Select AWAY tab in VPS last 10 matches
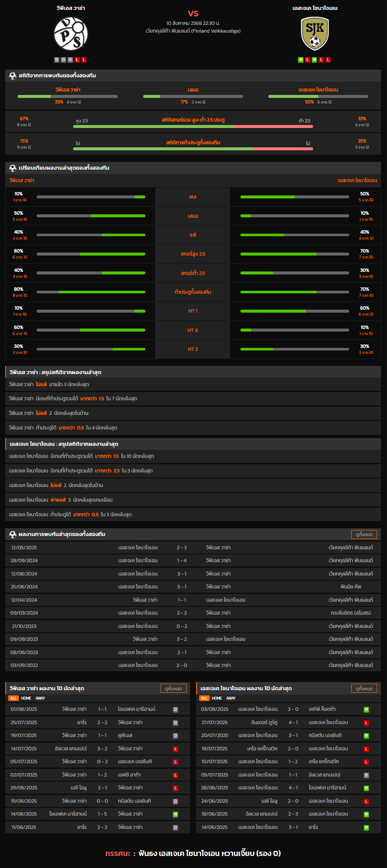The image size is (387, 868). [40, 698]
